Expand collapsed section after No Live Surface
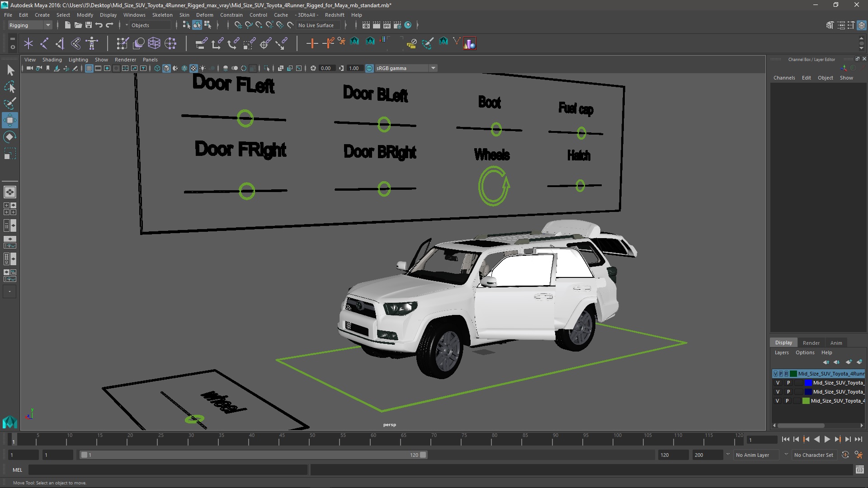Viewport: 868px width, 488px height. click(346, 25)
